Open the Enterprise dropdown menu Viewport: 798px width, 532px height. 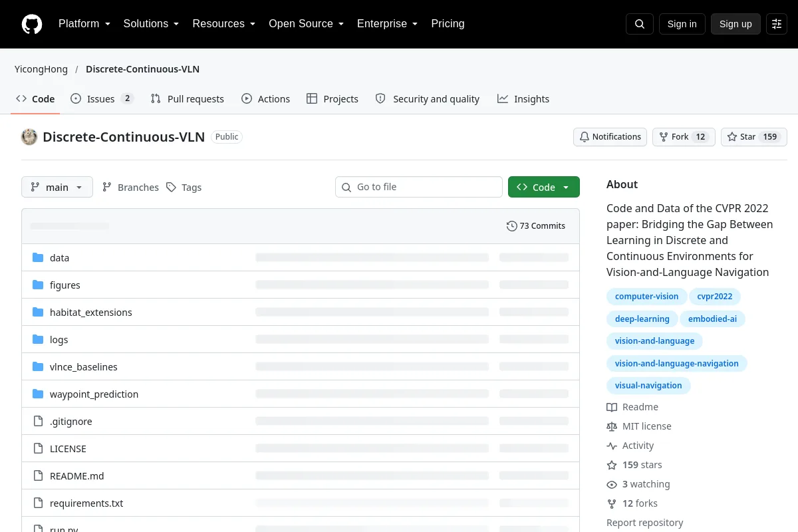(388, 24)
